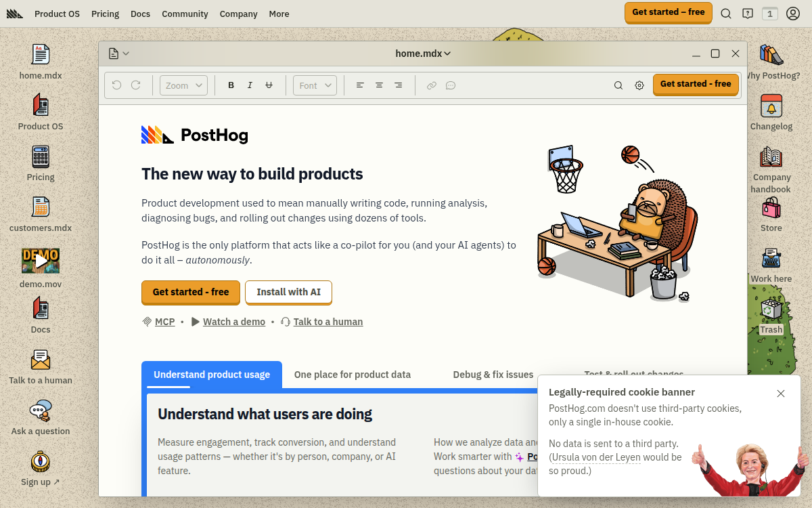Open the Pricing calculator desktop icon
Viewport: 812px width, 508px height.
click(41, 163)
